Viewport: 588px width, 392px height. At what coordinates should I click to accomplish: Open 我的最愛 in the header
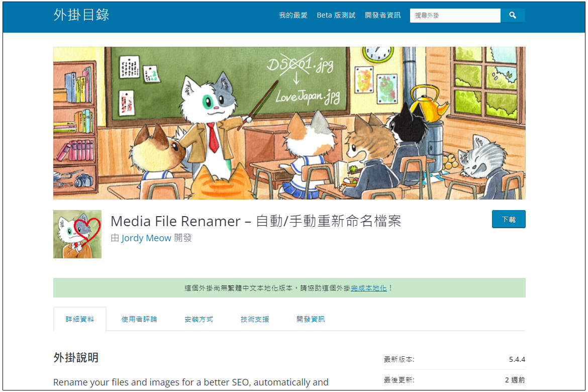click(293, 16)
